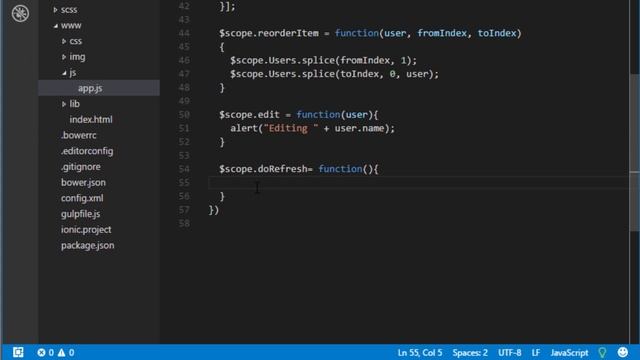Click the smiley feedback icon in status bar
The width and height of the screenshot is (640, 360).
(x=623, y=352)
